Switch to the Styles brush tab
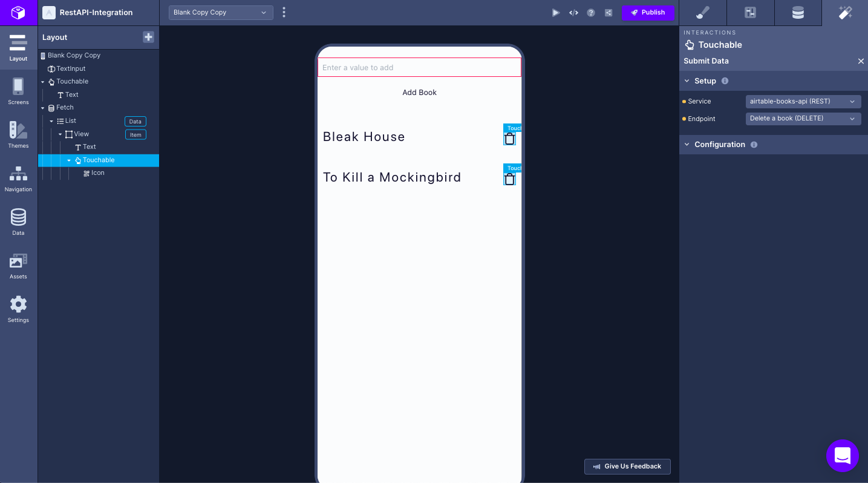The image size is (868, 483). [703, 13]
